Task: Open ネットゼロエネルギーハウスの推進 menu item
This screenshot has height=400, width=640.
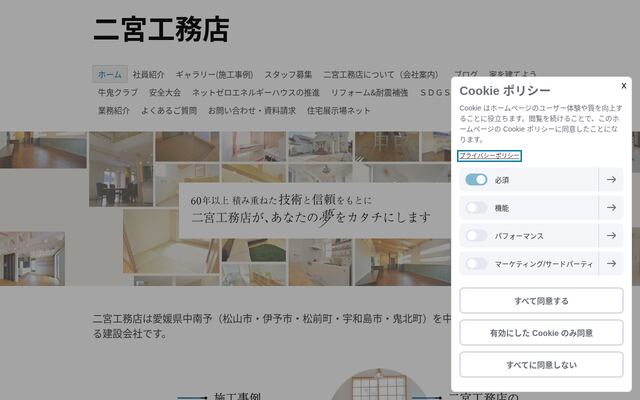Action: pyautogui.click(x=256, y=93)
